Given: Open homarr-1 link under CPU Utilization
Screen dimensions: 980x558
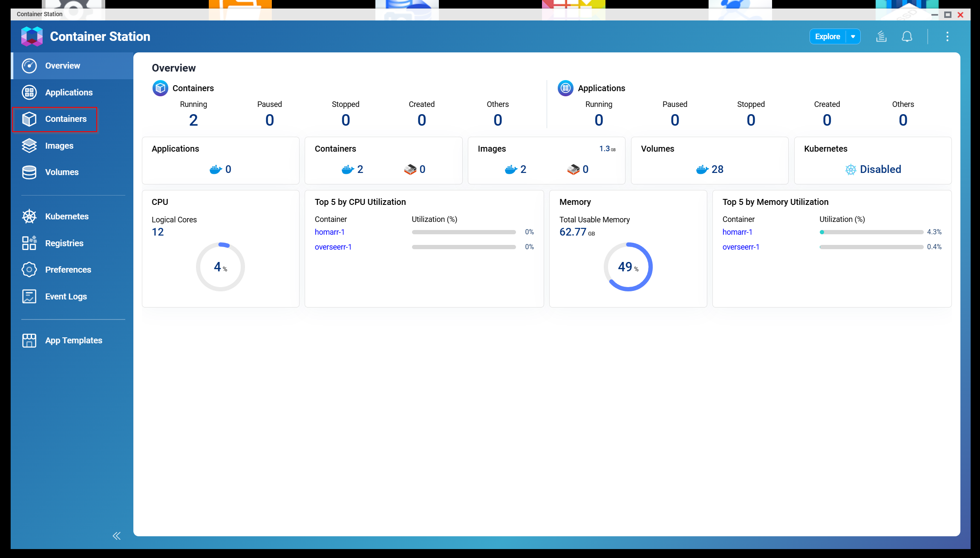Looking at the screenshot, I should point(329,232).
